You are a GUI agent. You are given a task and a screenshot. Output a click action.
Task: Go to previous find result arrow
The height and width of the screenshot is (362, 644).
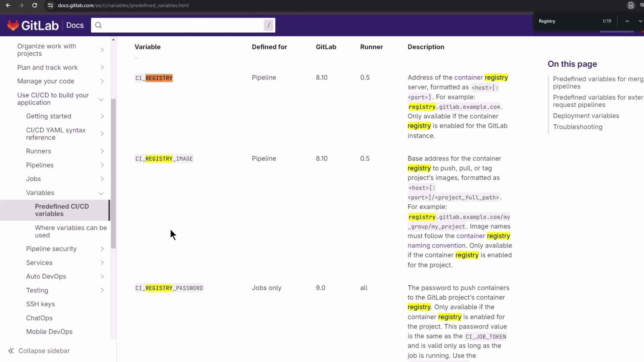(627, 21)
